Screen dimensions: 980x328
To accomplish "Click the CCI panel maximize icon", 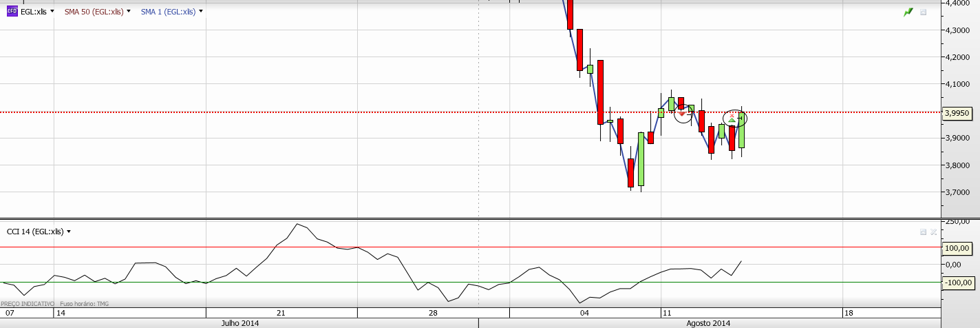I will tap(924, 232).
